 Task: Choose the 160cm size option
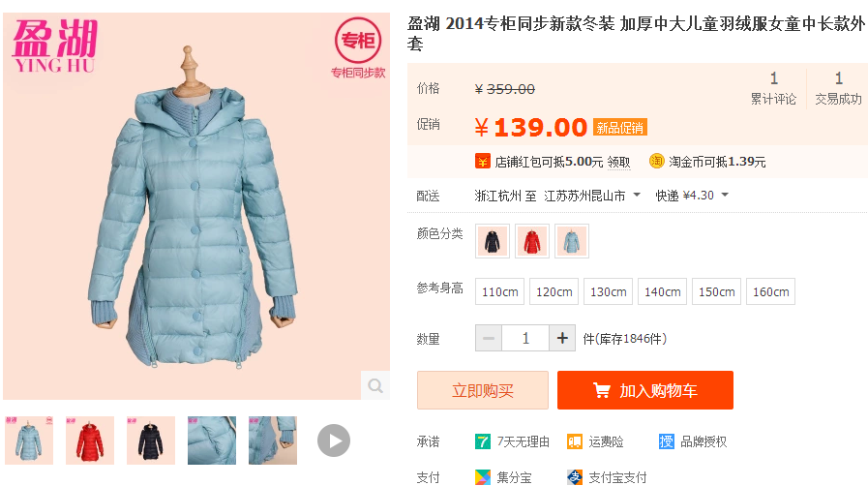click(770, 291)
